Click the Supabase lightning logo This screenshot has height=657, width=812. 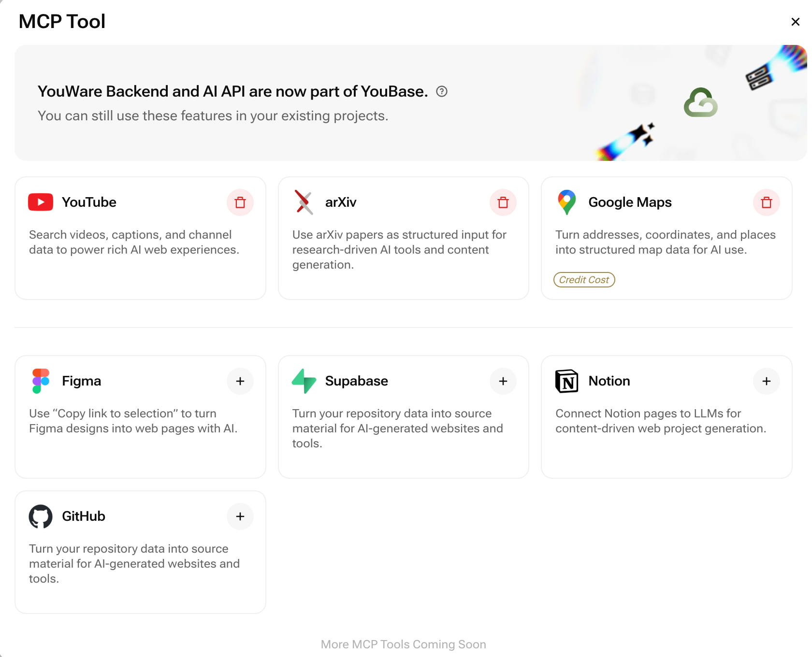click(x=304, y=381)
